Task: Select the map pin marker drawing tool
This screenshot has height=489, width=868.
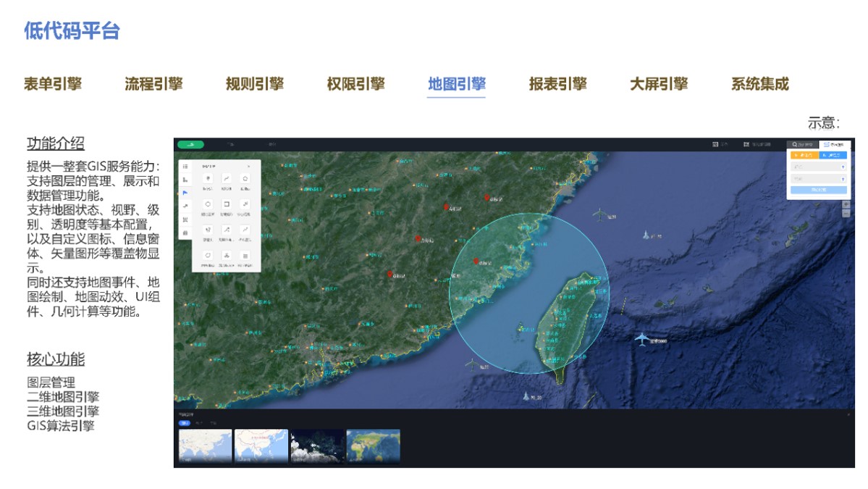Action: 208,178
